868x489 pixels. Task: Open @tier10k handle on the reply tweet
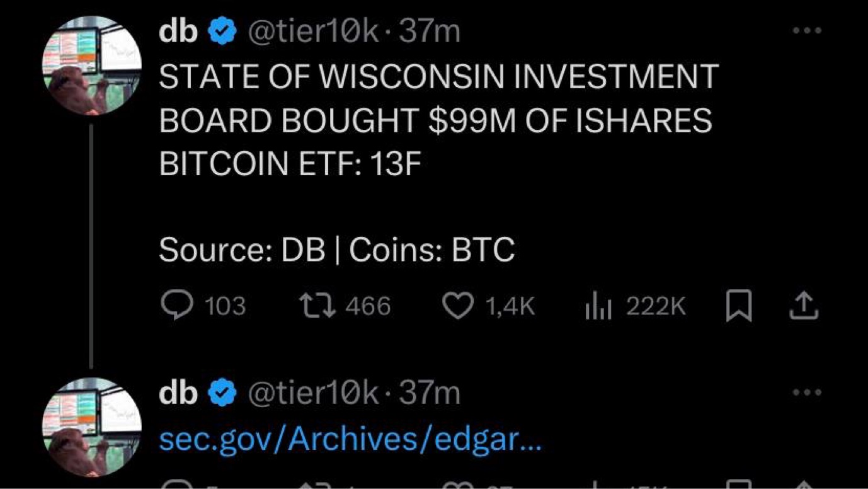coord(314,394)
